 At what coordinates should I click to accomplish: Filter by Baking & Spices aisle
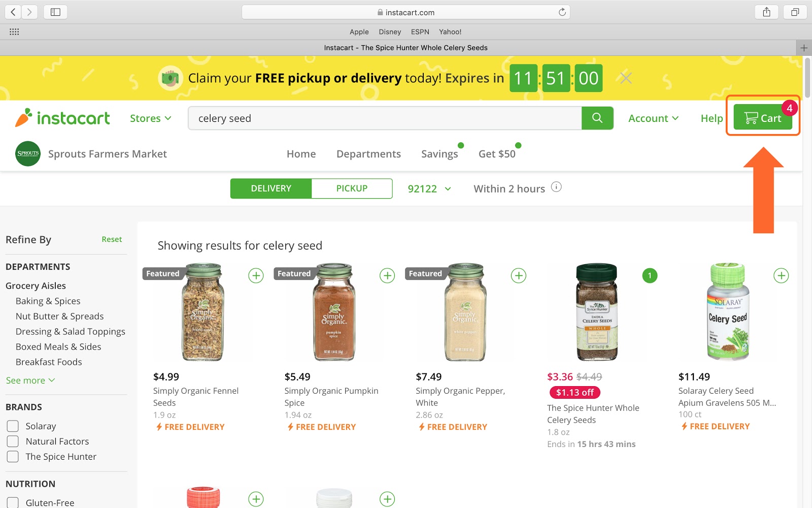(x=48, y=301)
